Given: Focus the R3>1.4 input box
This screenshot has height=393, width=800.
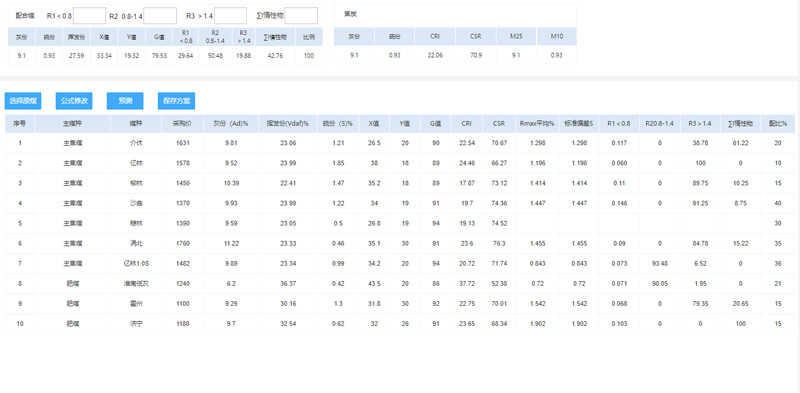Looking at the screenshot, I should click(230, 16).
